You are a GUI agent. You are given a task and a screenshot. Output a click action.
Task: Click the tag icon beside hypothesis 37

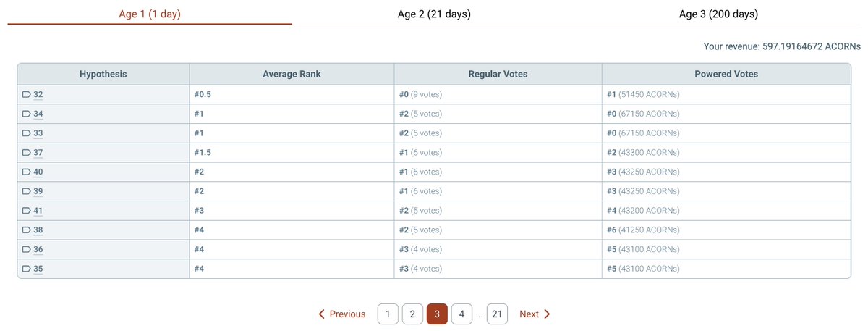pos(27,153)
